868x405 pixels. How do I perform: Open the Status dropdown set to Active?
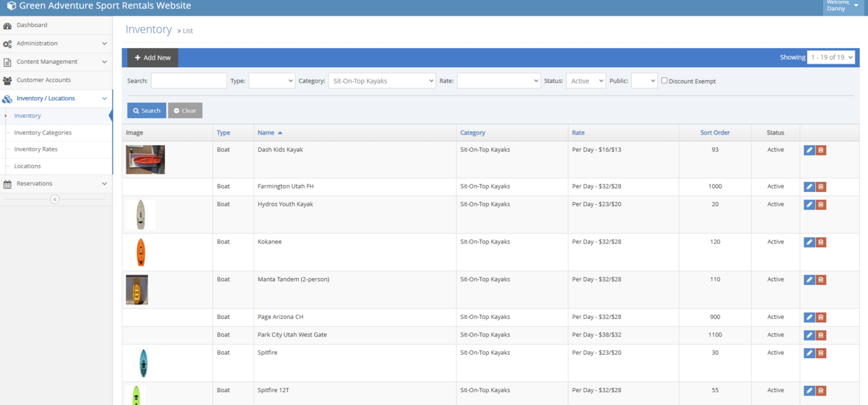click(x=585, y=81)
